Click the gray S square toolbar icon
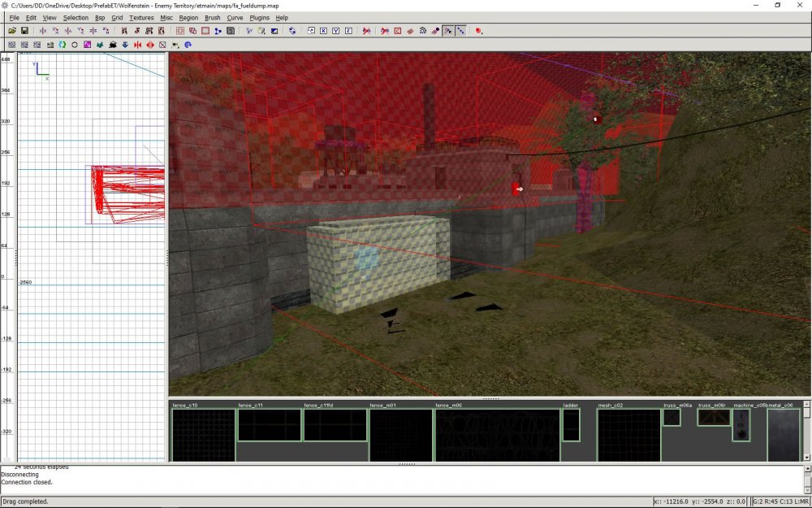812x508 pixels. point(231,31)
